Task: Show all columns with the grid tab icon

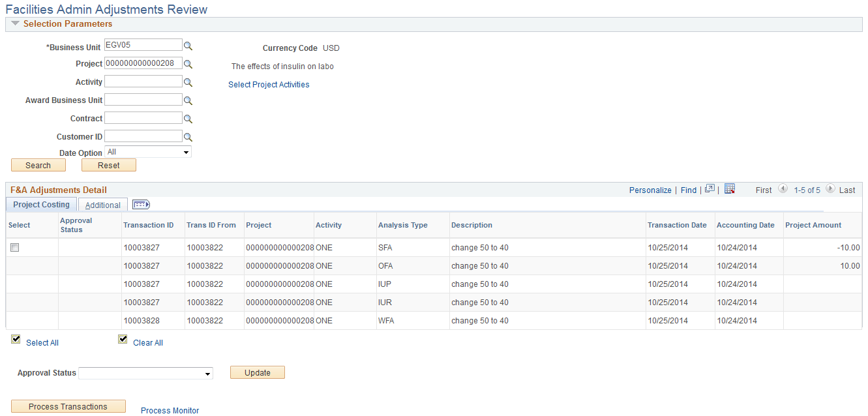Action: tap(141, 204)
